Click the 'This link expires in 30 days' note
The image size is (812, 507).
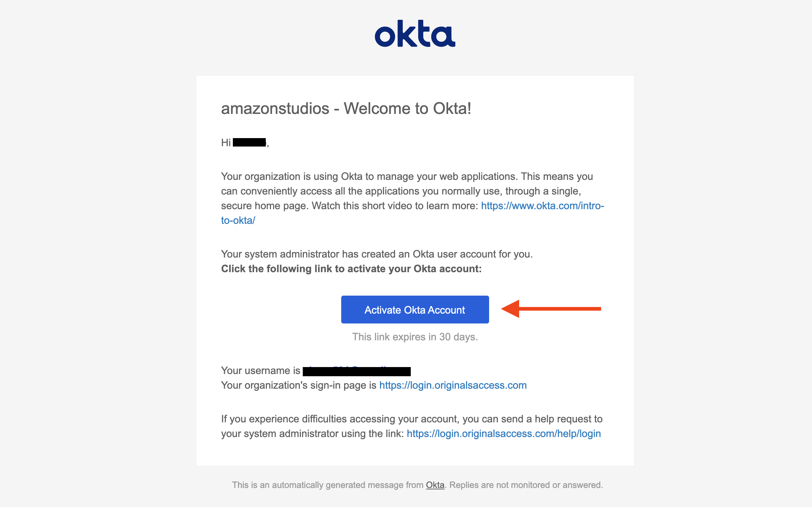click(415, 337)
